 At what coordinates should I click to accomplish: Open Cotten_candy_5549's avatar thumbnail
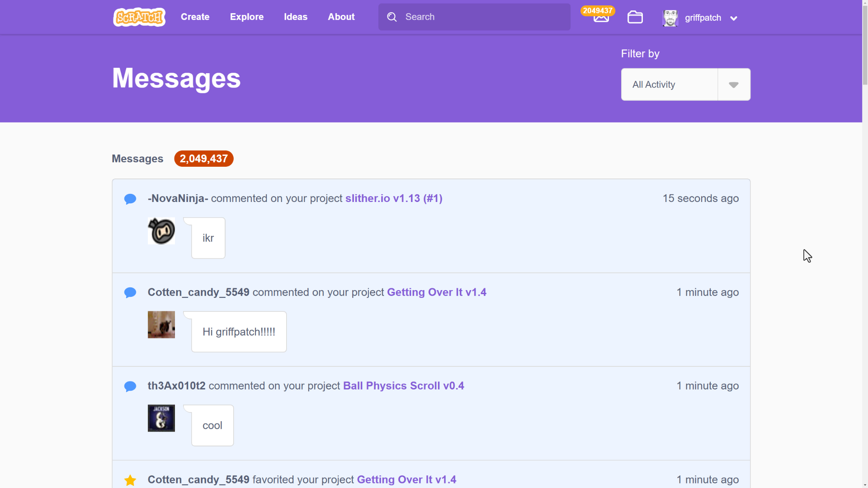(x=161, y=324)
